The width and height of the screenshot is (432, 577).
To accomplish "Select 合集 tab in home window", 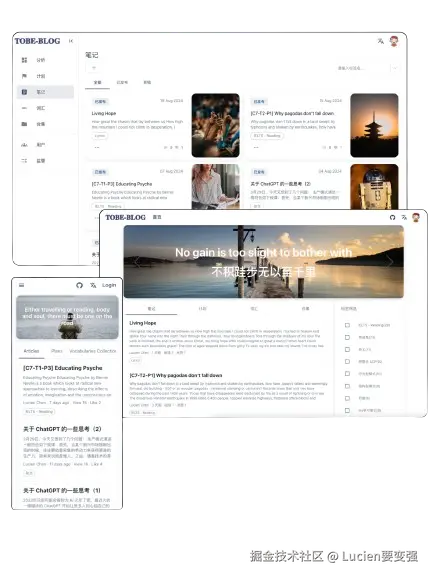I will coord(305,309).
